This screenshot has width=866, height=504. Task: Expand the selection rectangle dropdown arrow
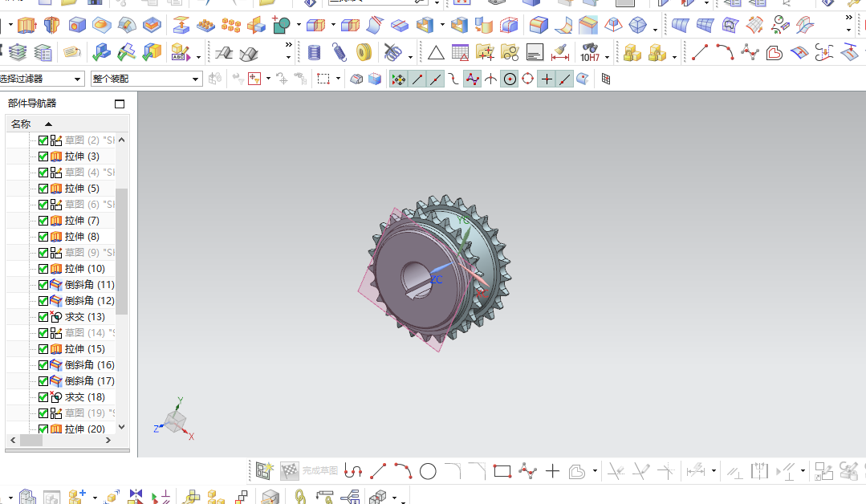pos(338,79)
